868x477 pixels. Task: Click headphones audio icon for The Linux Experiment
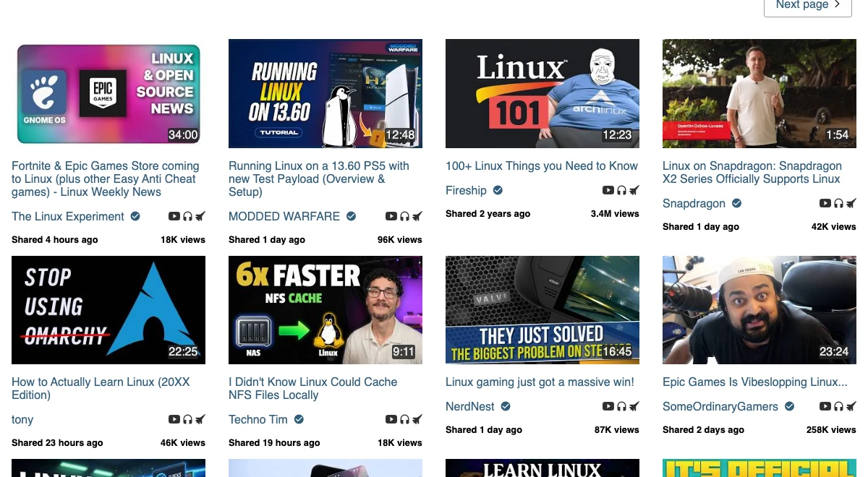pyautogui.click(x=187, y=216)
